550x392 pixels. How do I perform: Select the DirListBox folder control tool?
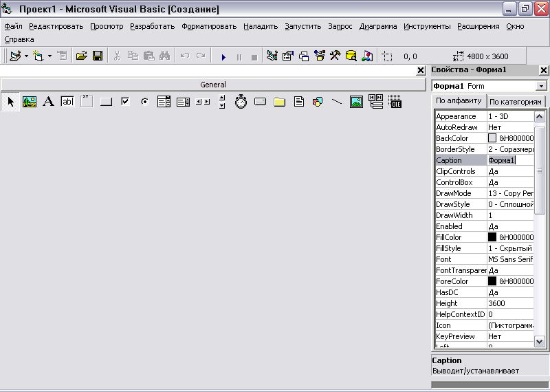click(280, 102)
